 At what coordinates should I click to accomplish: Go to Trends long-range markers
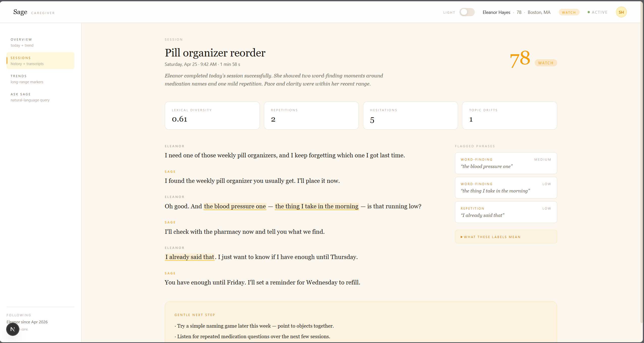[x=27, y=79]
